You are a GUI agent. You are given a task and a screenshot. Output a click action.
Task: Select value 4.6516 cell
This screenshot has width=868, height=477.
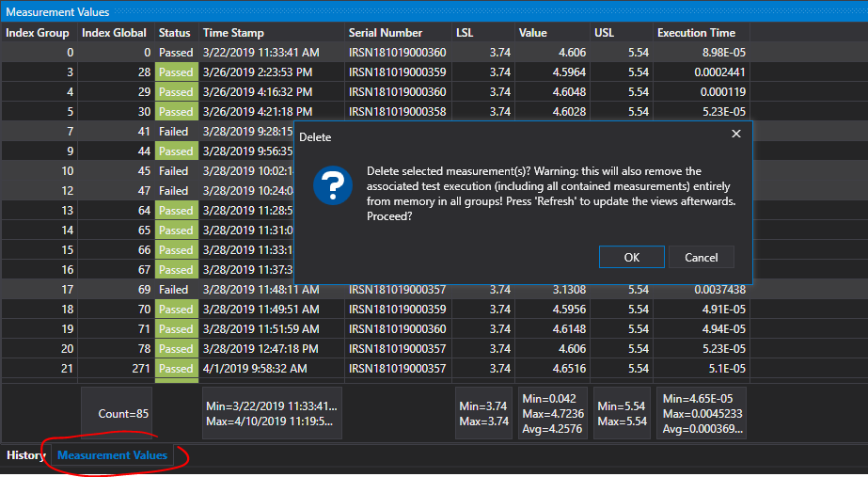[552, 369]
